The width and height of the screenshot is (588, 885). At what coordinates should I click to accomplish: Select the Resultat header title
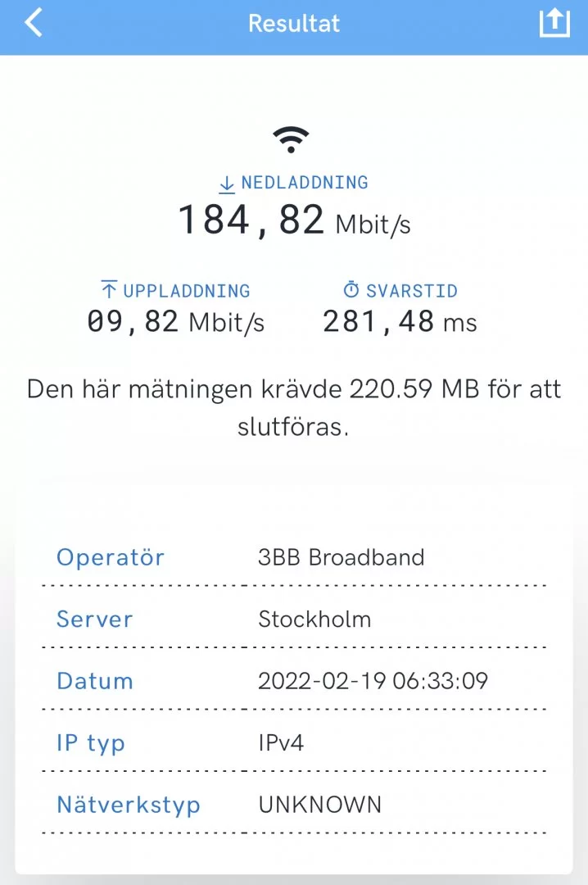(294, 23)
